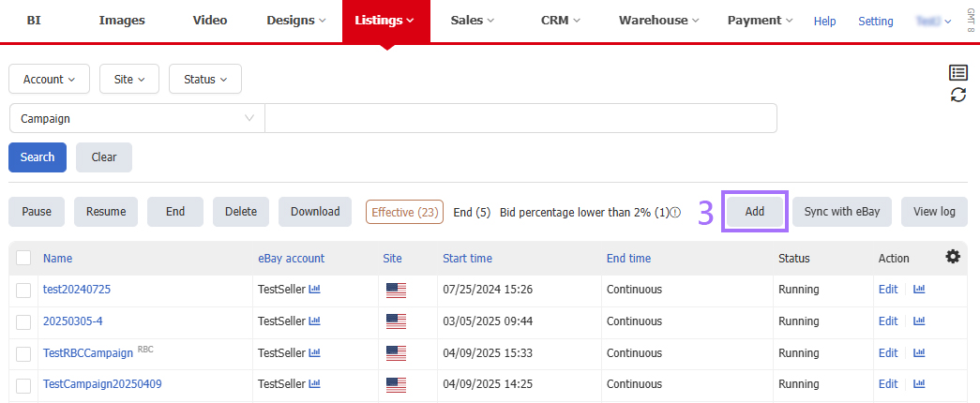Expand the Campaign search type dropdown
Viewport: 980px width, 403px height.
[x=138, y=119]
